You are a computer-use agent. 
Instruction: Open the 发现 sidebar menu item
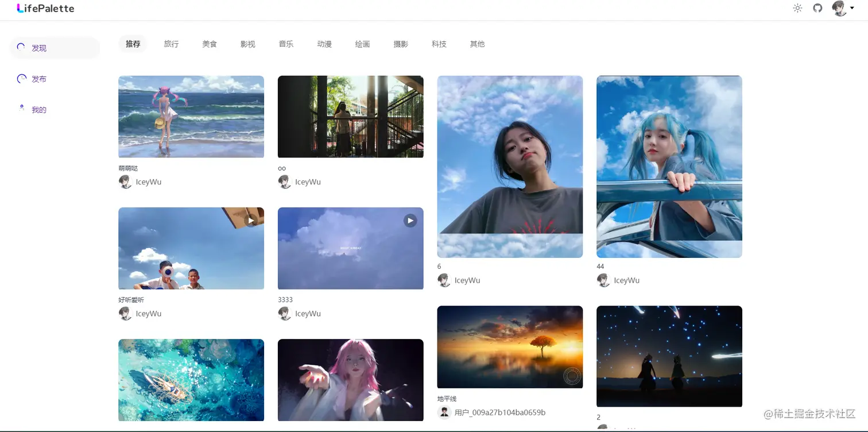pyautogui.click(x=55, y=48)
